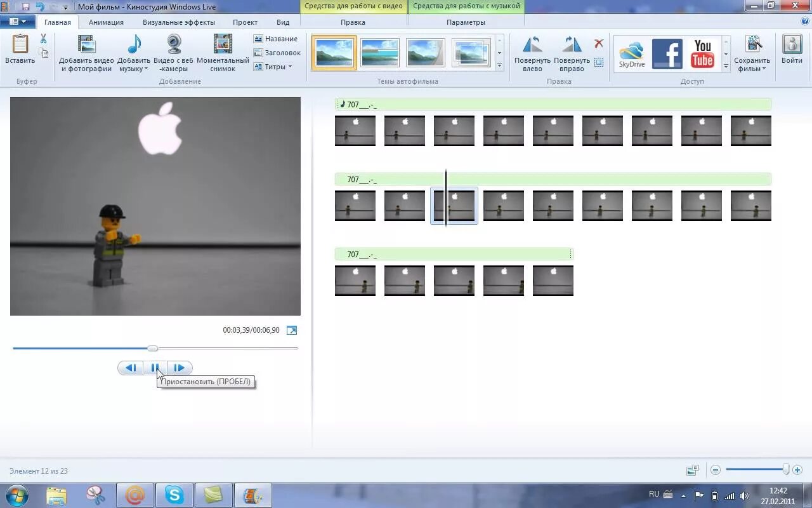812x508 pixels.
Task: Open the Windows Start button
Action: (16, 495)
